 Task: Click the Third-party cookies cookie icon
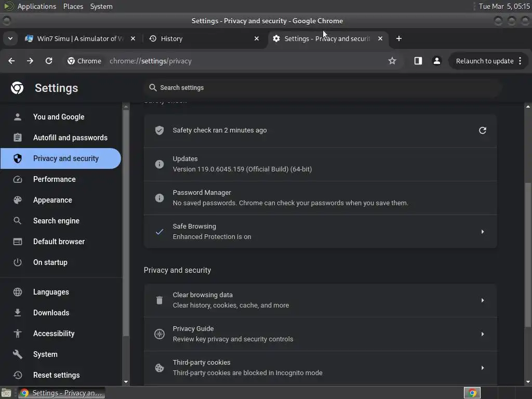(x=159, y=368)
